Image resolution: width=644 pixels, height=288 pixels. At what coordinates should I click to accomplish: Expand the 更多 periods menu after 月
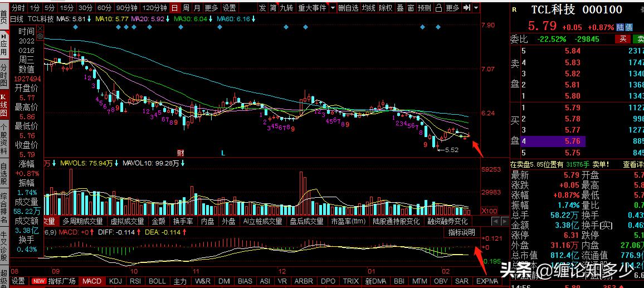pos(211,8)
